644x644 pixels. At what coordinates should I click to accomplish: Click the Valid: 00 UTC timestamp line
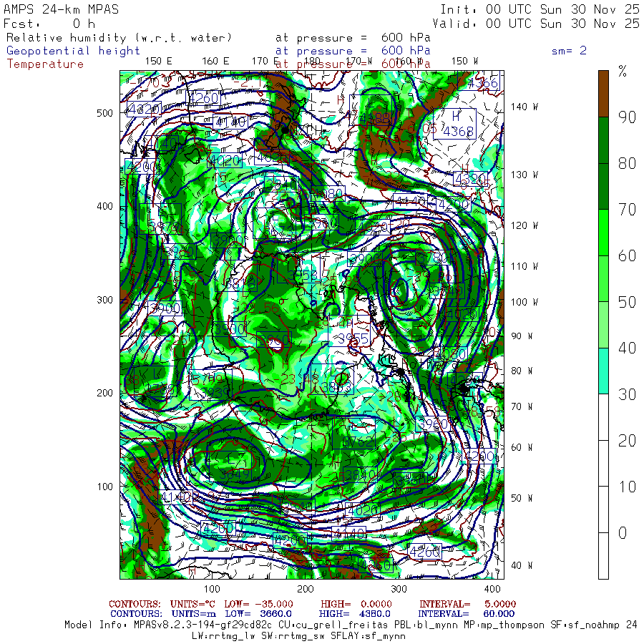pos(540,23)
